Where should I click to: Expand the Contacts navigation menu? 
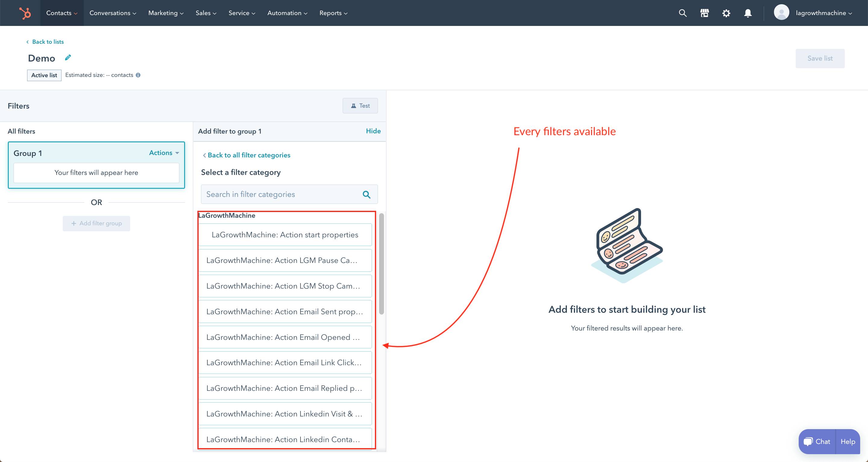coord(62,13)
